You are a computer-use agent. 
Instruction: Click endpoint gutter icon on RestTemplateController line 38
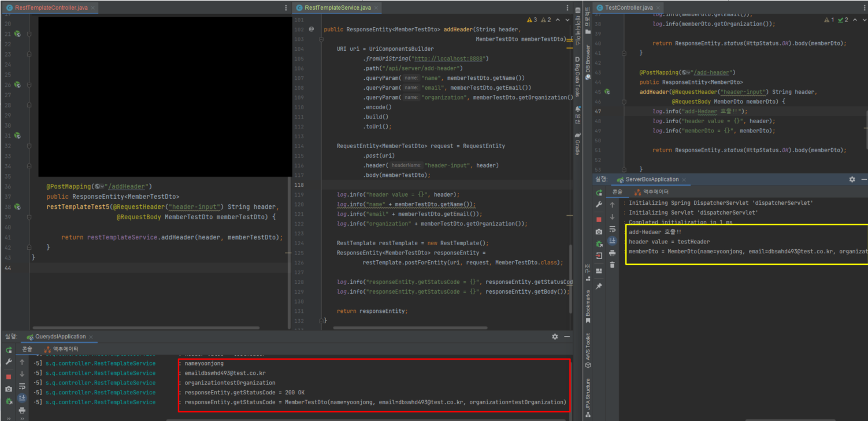(17, 206)
